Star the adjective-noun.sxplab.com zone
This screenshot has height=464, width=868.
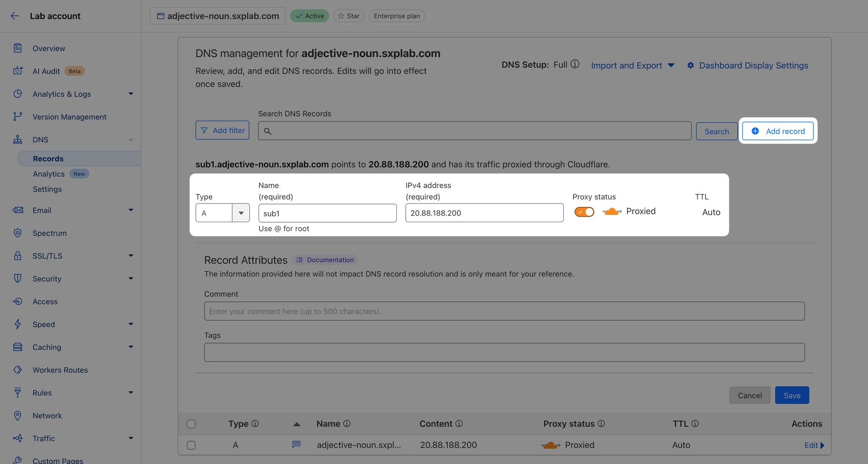(x=349, y=16)
